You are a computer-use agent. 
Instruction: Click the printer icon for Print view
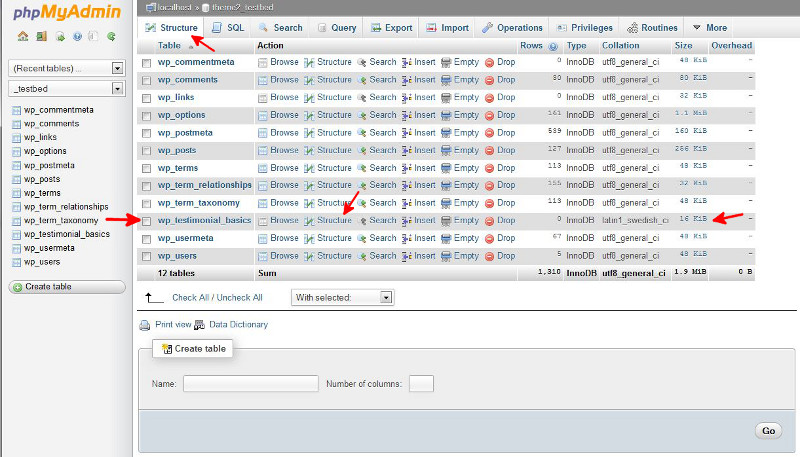[x=145, y=325]
